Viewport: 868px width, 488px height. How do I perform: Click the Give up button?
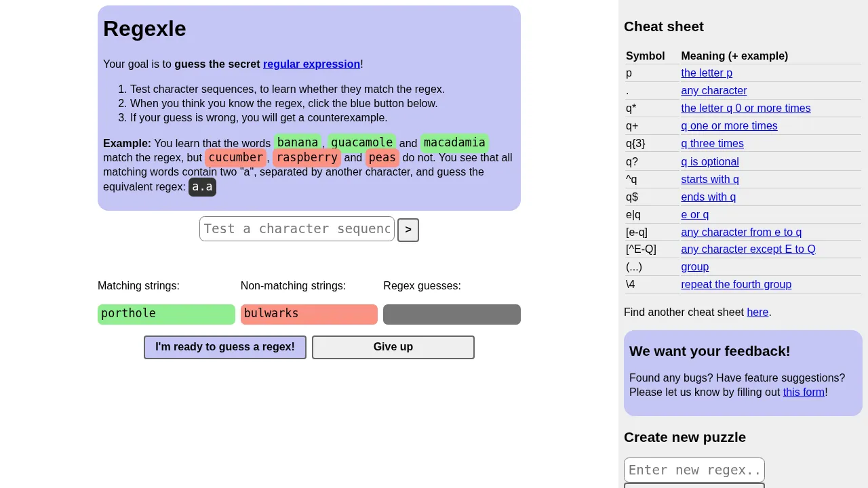tap(393, 347)
